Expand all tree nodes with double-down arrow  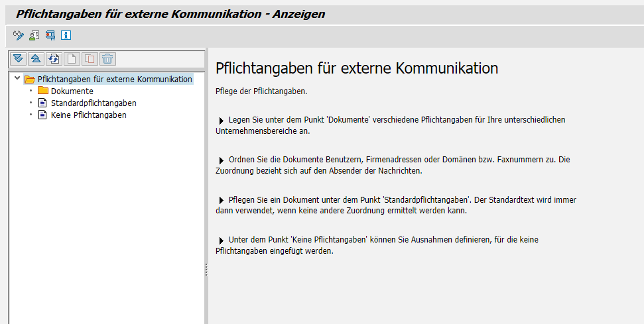(x=18, y=59)
